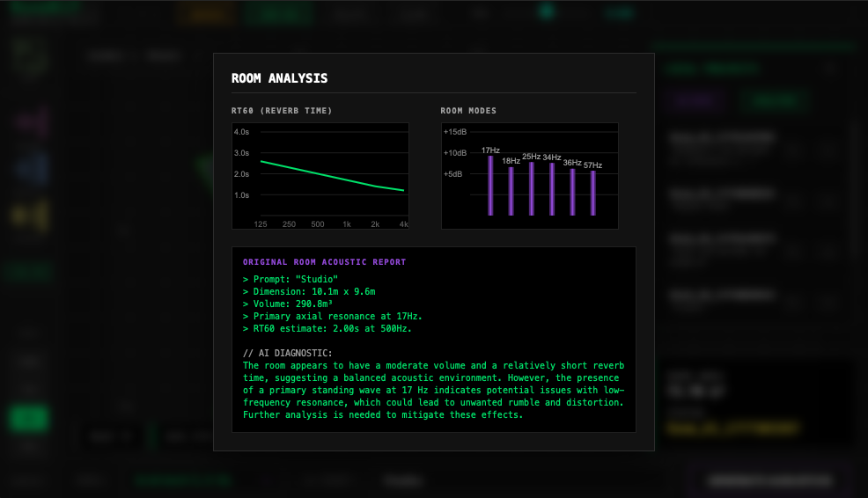Click the purple speaker icon in the sidebar

[33, 122]
